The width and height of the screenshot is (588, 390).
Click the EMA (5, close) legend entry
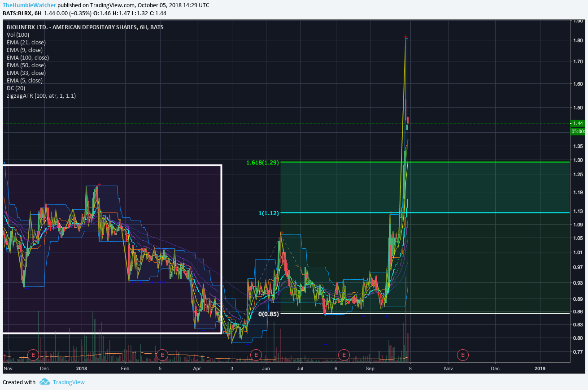(25, 80)
